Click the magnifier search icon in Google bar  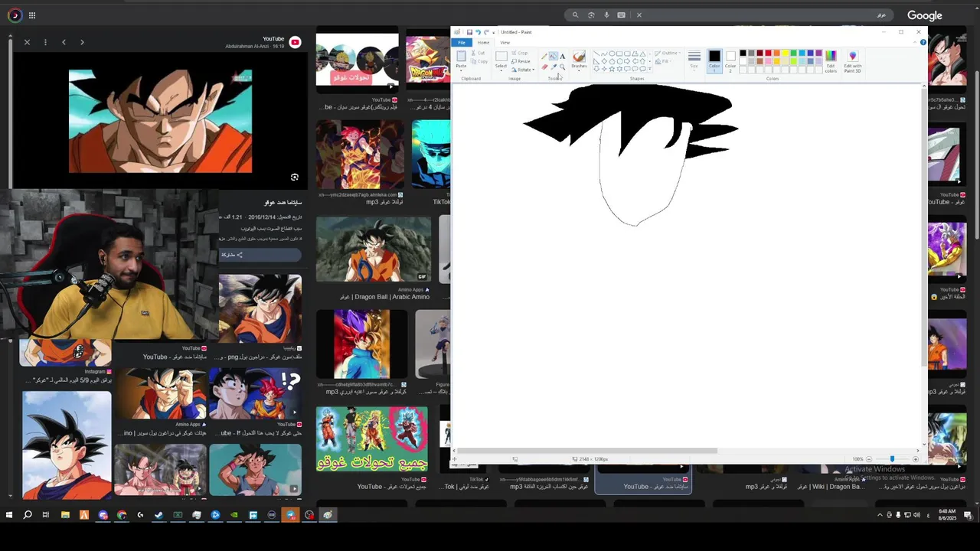(575, 15)
